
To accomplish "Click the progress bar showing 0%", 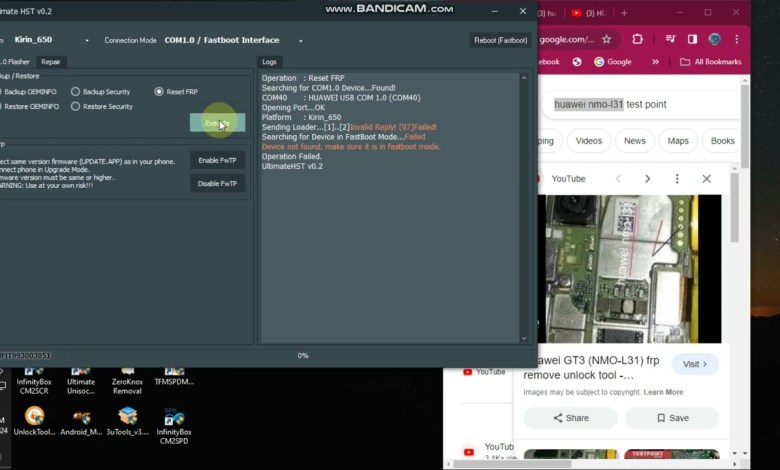I will 302,356.
